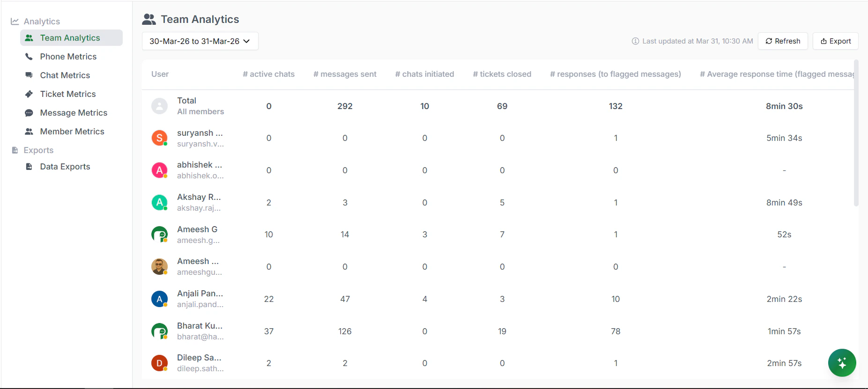This screenshot has height=389, width=868.
Task: Click the Data Exports file icon
Action: click(x=29, y=167)
